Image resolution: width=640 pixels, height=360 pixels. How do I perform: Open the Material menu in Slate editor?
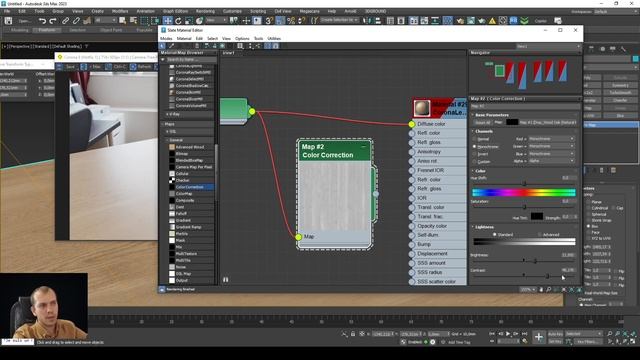(x=184, y=38)
